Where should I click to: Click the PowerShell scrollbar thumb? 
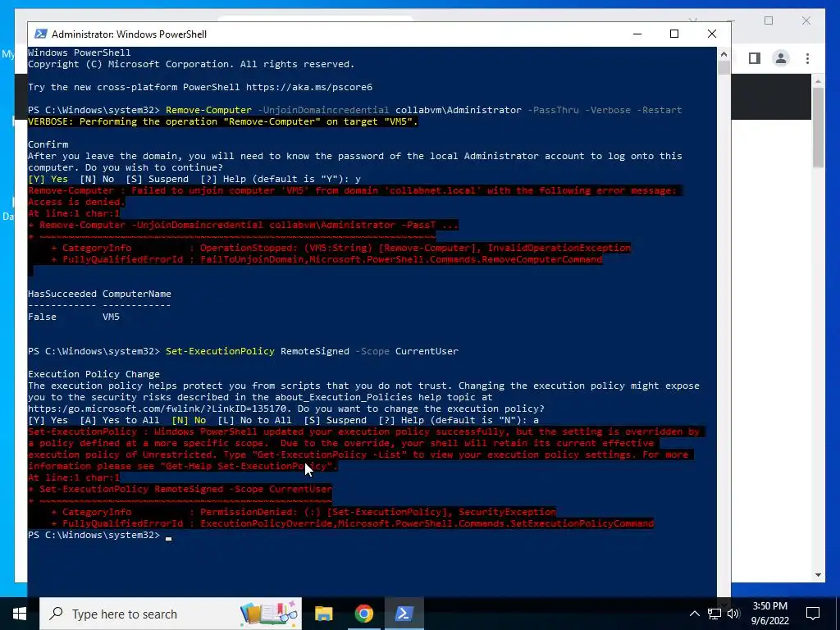(724, 68)
